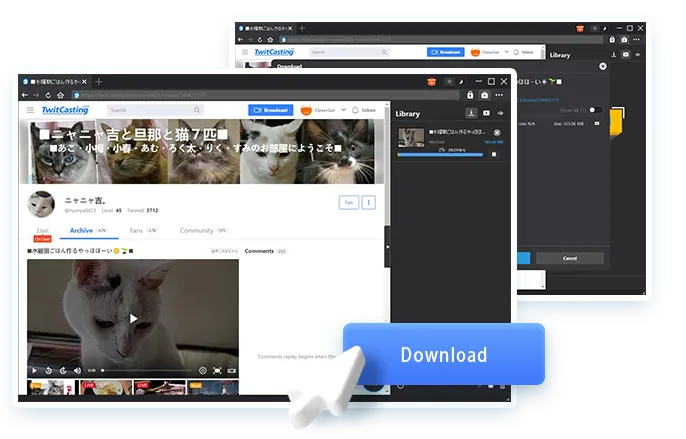Screen dimensions: 686x439
Task: Open the Inbox bell icon in the back window
Action: (x=516, y=52)
